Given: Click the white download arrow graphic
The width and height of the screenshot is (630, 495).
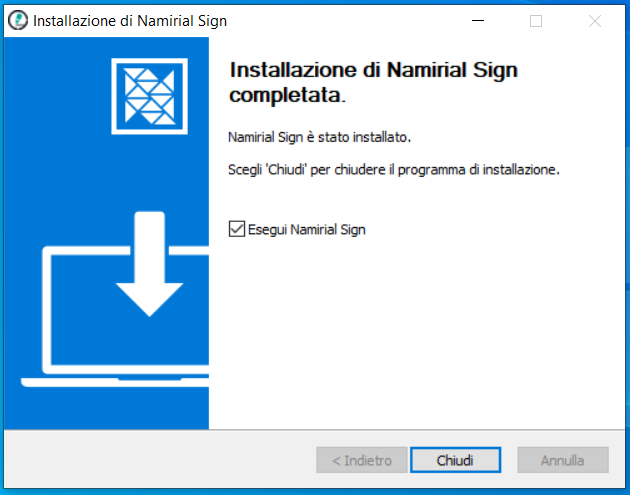Looking at the screenshot, I should [149, 264].
